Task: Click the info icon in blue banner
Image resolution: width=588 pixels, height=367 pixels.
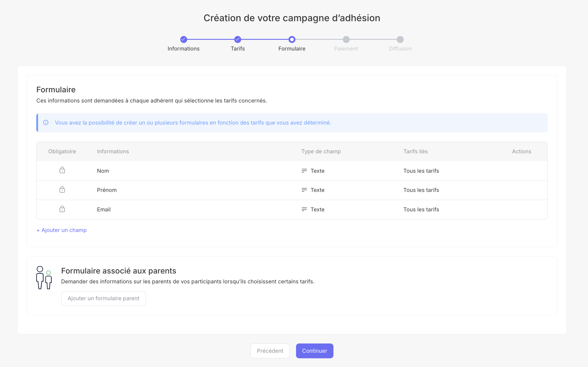Action: pyautogui.click(x=46, y=123)
